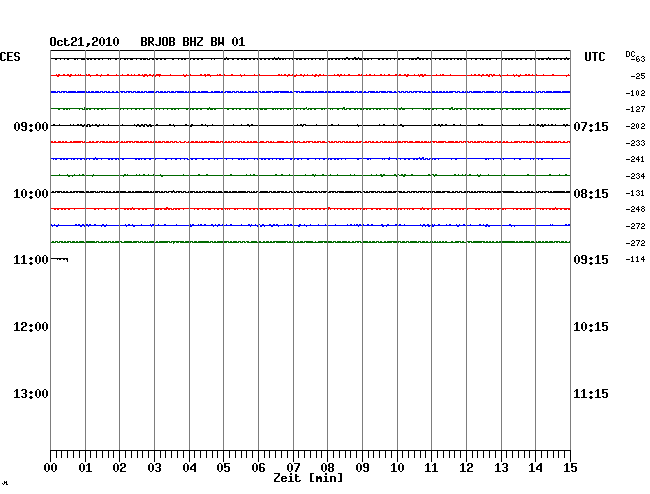Viewport: 650px width, 494px height.
Task: Click the 12:00 CES time label
Action: (x=31, y=327)
